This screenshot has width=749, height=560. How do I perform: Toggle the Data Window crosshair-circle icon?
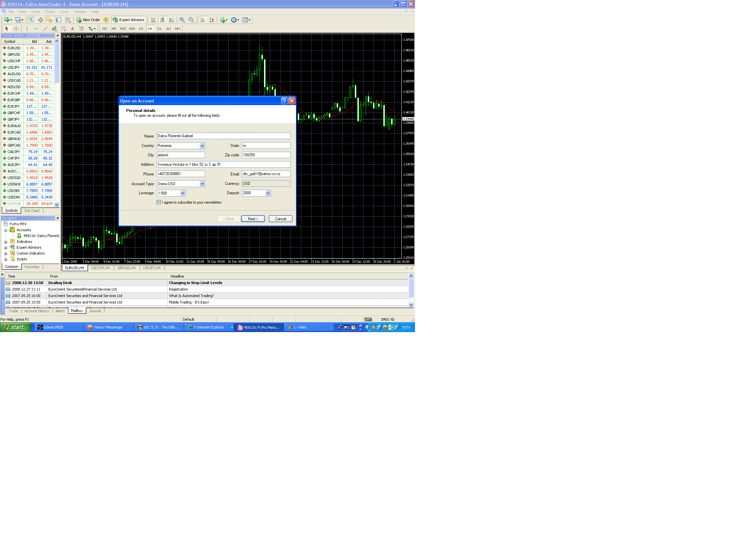[40, 20]
